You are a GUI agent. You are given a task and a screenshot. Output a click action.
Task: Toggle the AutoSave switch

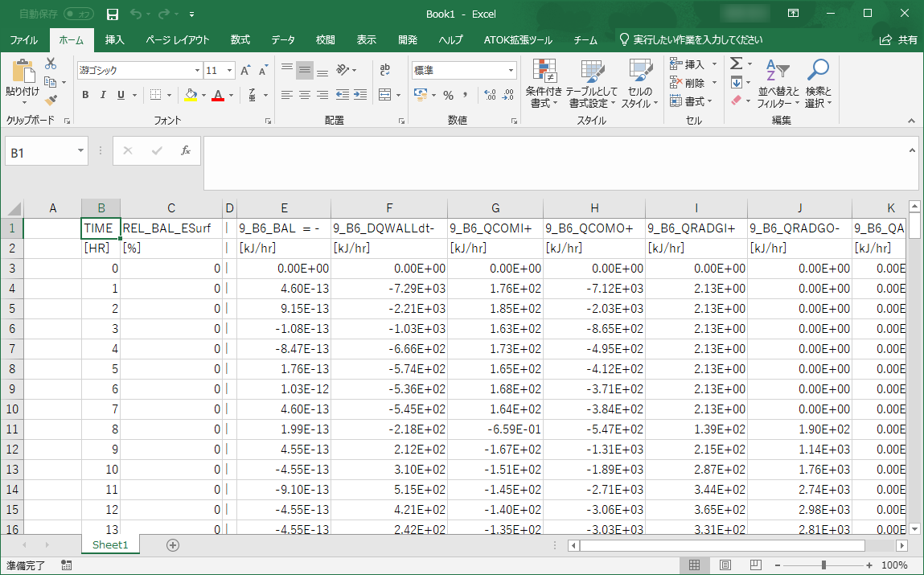click(78, 14)
